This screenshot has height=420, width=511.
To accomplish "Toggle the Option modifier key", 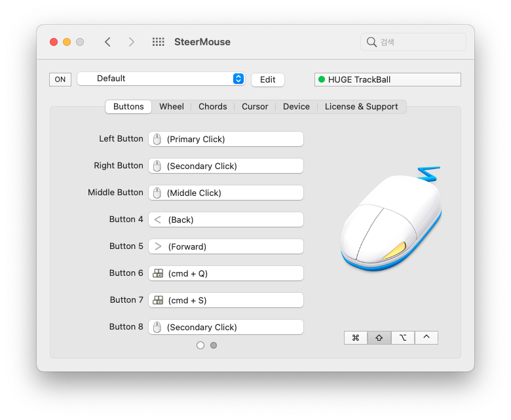I will click(x=403, y=337).
